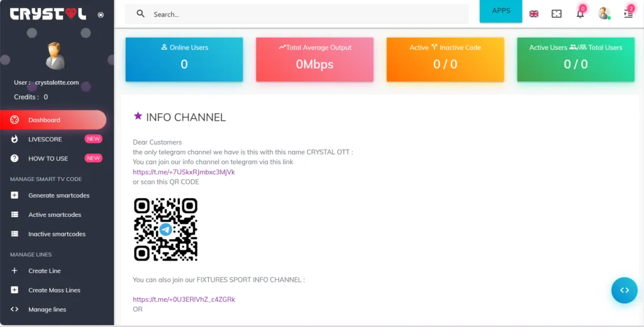The image size is (644, 327).
Task: Open the user avatar menu in the header
Action: tap(603, 14)
